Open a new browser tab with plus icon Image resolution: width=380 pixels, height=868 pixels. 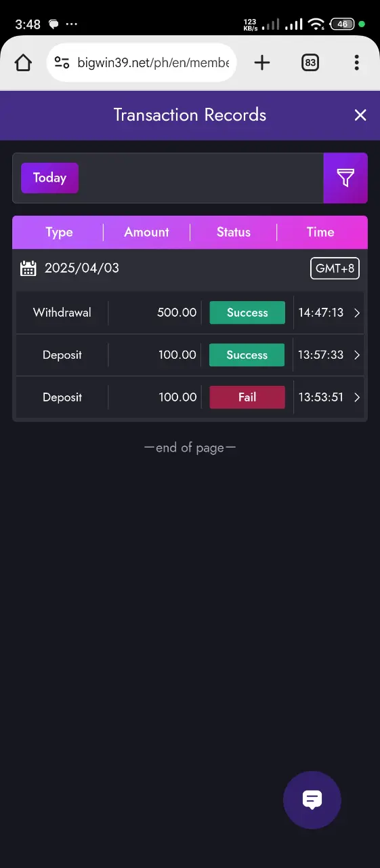point(262,63)
